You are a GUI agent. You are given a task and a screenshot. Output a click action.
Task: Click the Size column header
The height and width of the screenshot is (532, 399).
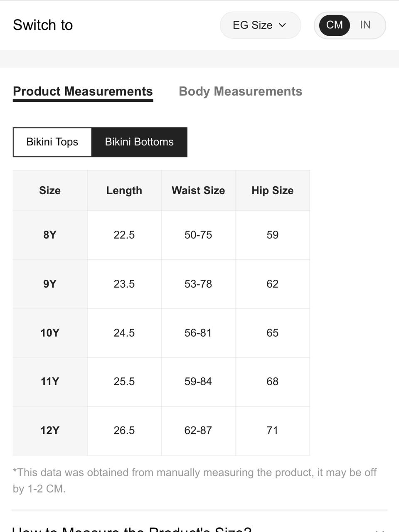coord(50,191)
